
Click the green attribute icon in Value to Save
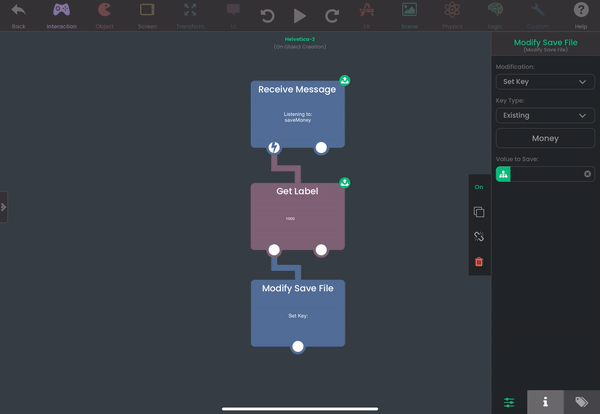(x=503, y=174)
